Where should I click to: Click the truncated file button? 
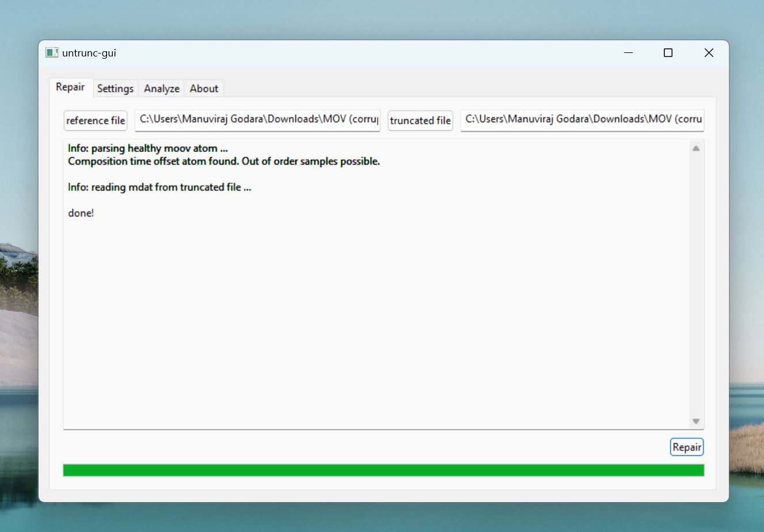point(420,120)
